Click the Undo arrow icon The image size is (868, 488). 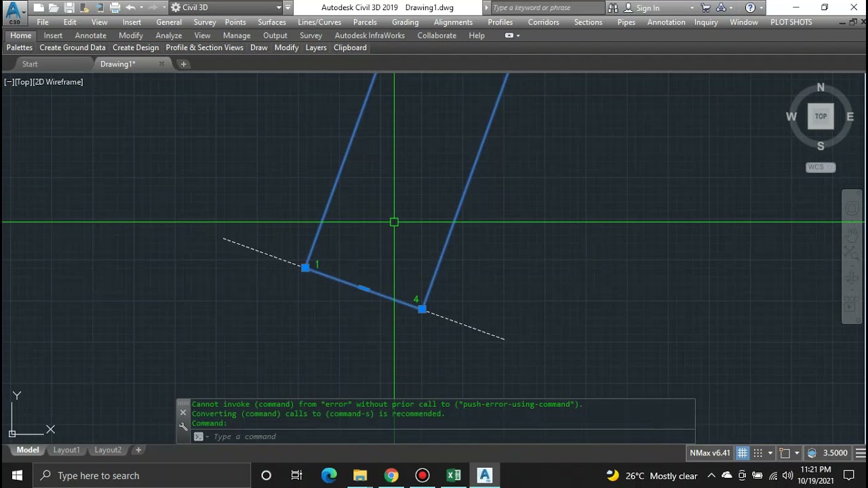coord(130,8)
